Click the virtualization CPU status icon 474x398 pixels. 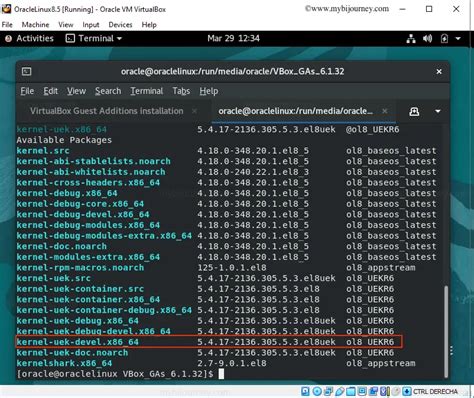coord(385,391)
